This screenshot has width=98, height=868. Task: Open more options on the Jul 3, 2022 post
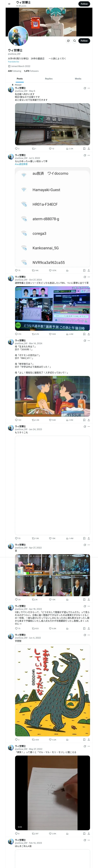pyautogui.click(x=89, y=155)
